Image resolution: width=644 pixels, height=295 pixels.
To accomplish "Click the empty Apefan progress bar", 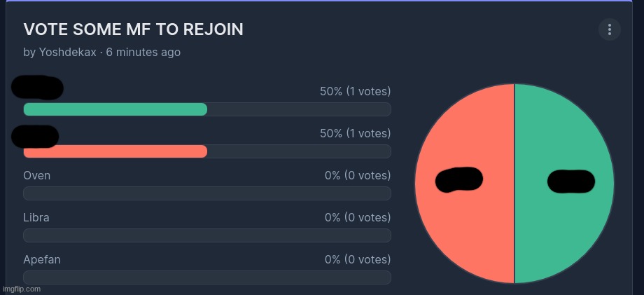I will tap(207, 277).
